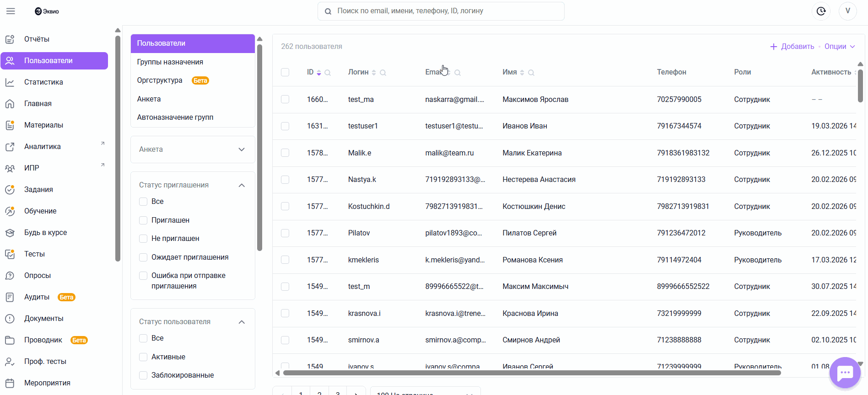Click the Опросы sidebar icon

tap(10, 276)
